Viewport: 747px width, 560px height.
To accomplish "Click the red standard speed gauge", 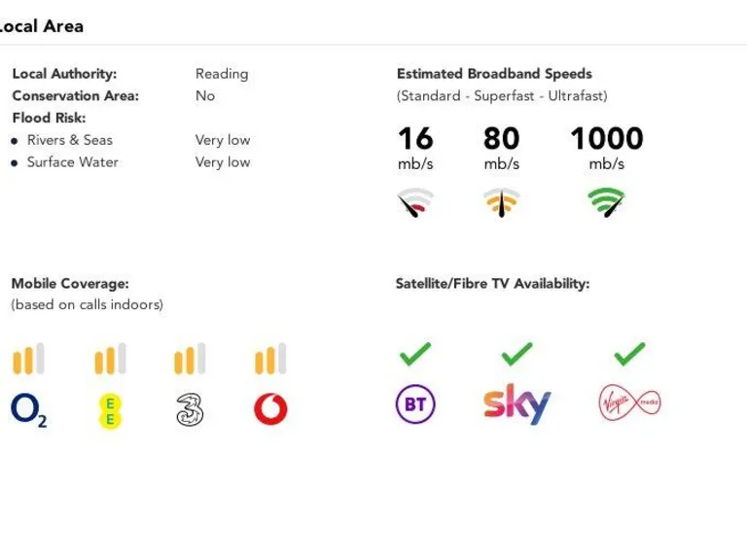I will [415, 202].
